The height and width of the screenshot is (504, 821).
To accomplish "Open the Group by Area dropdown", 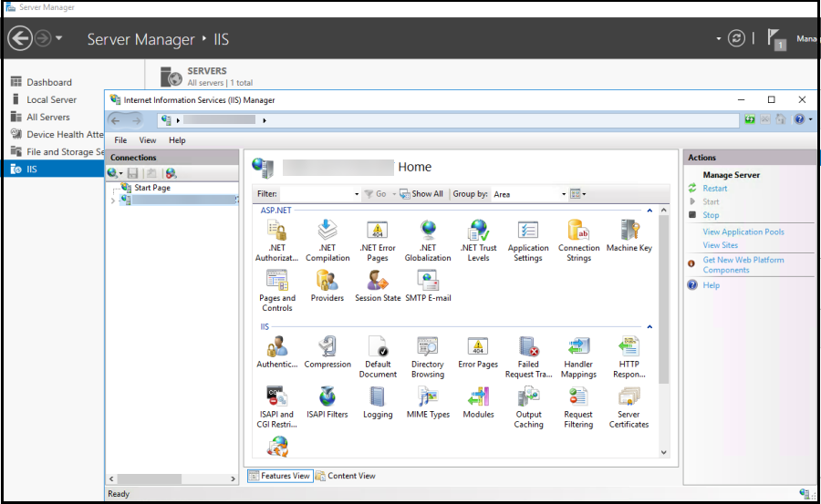I will [529, 194].
